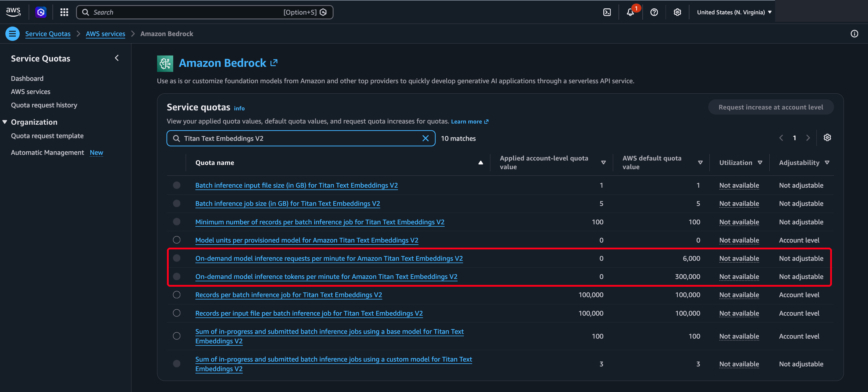Viewport: 868px width, 392px height.
Task: Click Request increase at account level
Action: pyautogui.click(x=771, y=107)
